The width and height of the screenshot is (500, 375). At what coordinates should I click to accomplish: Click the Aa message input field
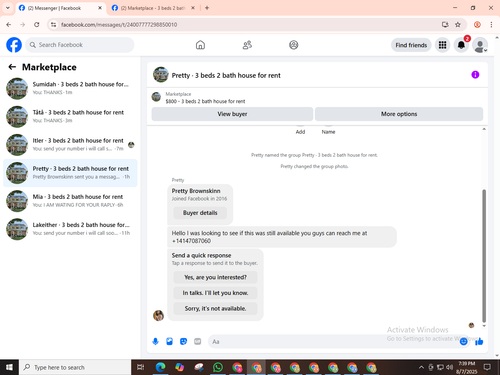click(332, 342)
